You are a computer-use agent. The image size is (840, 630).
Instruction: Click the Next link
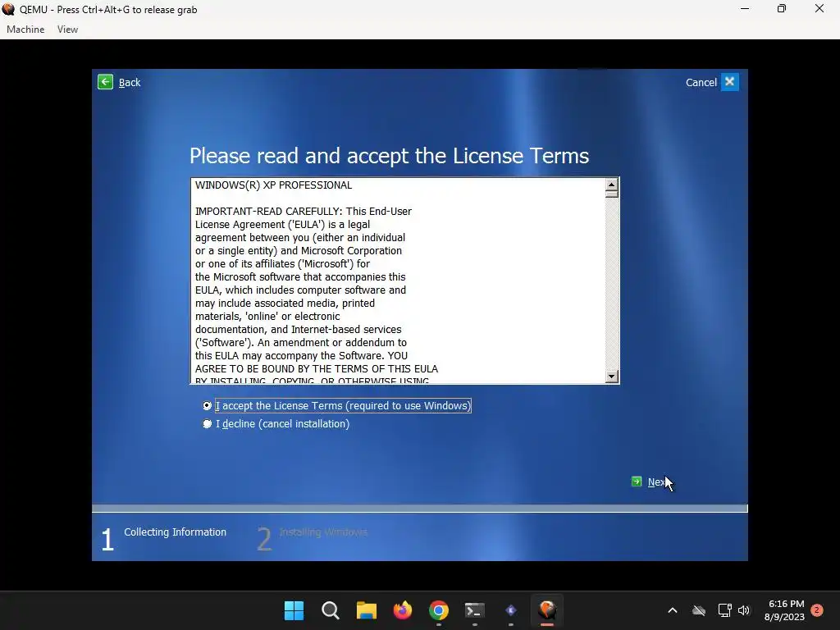point(657,482)
